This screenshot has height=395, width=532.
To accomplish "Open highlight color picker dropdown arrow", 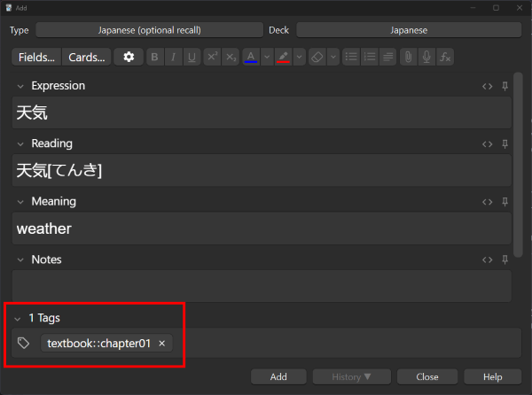I will coord(300,57).
